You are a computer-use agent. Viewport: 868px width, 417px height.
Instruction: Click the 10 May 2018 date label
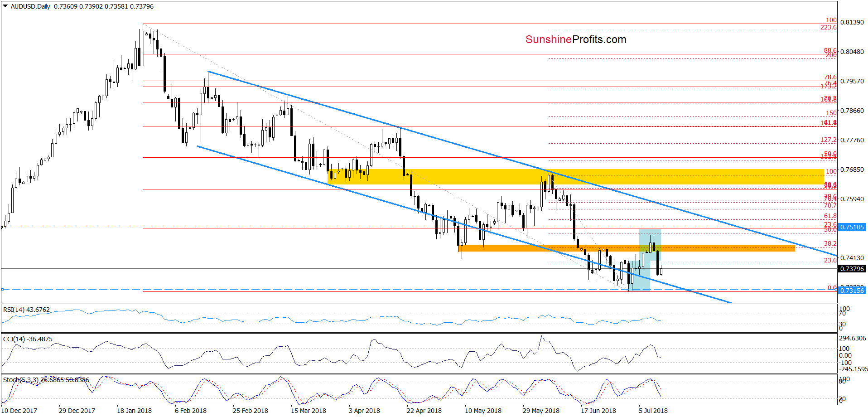[x=483, y=411]
